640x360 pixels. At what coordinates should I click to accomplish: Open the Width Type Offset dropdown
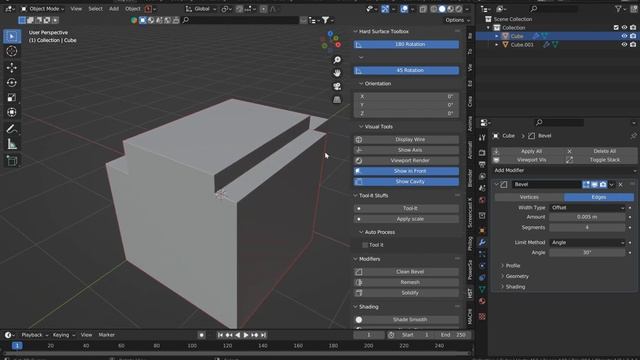(587, 208)
